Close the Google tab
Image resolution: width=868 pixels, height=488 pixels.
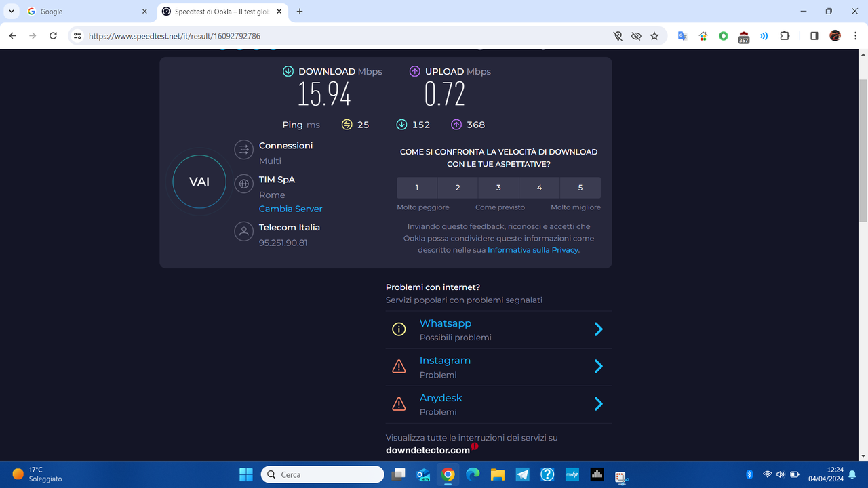click(x=144, y=12)
